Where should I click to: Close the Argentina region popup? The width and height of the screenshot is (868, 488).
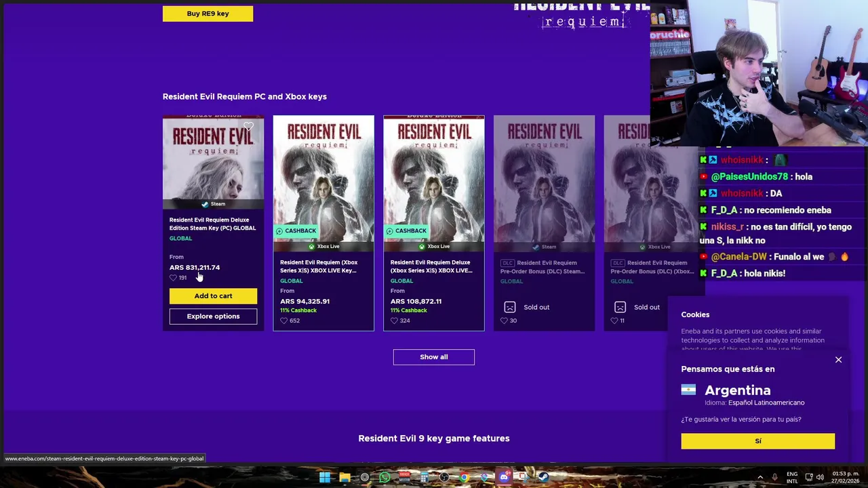click(838, 360)
